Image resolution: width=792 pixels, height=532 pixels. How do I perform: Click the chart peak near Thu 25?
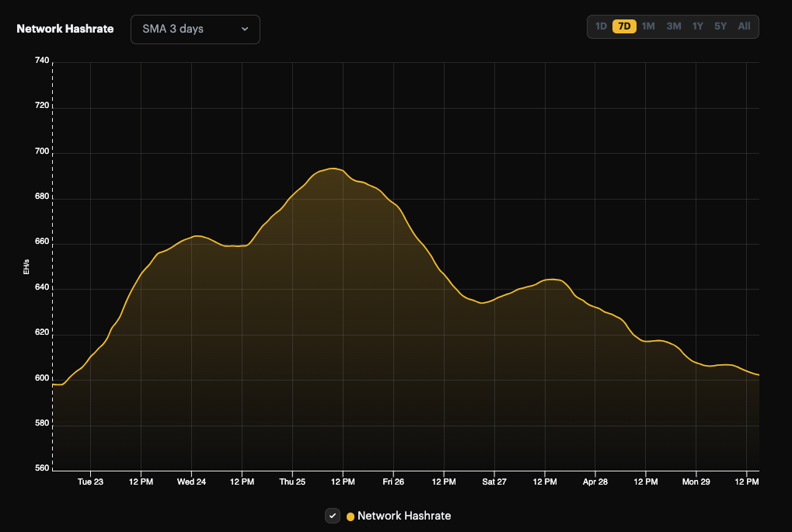click(333, 169)
